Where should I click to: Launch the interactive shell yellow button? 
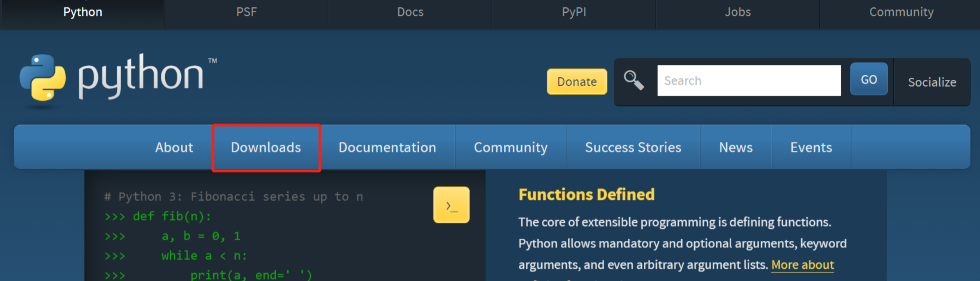[451, 205]
